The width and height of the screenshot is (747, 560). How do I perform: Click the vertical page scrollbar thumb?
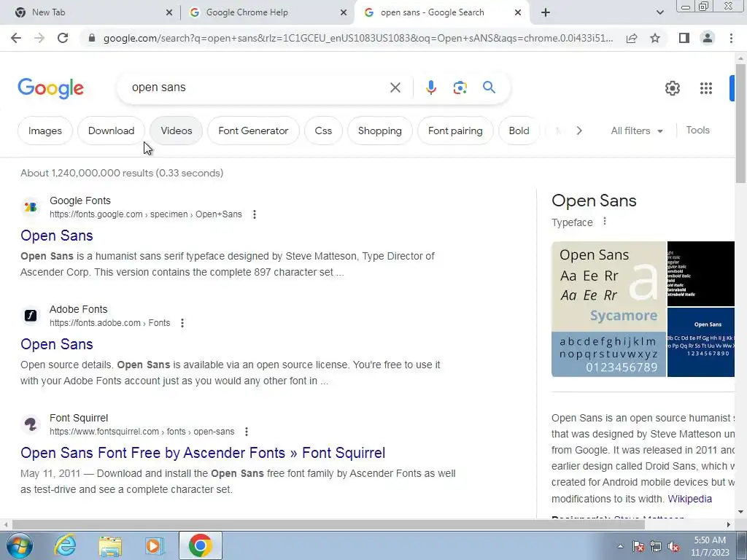[x=741, y=122]
